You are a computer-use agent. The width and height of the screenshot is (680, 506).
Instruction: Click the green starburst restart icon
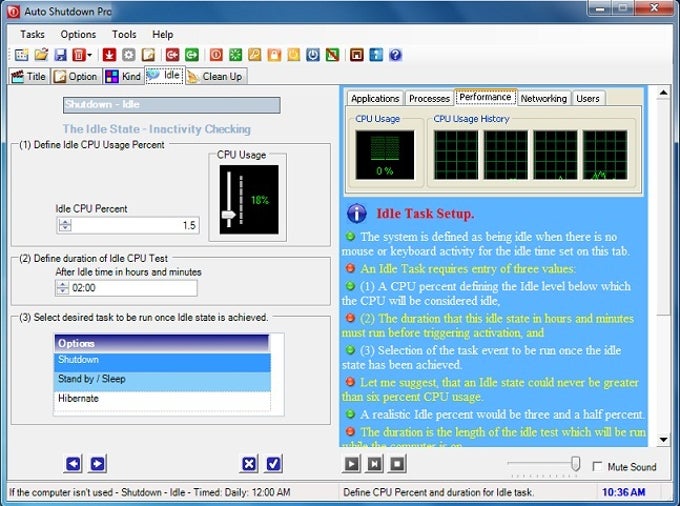point(235,55)
